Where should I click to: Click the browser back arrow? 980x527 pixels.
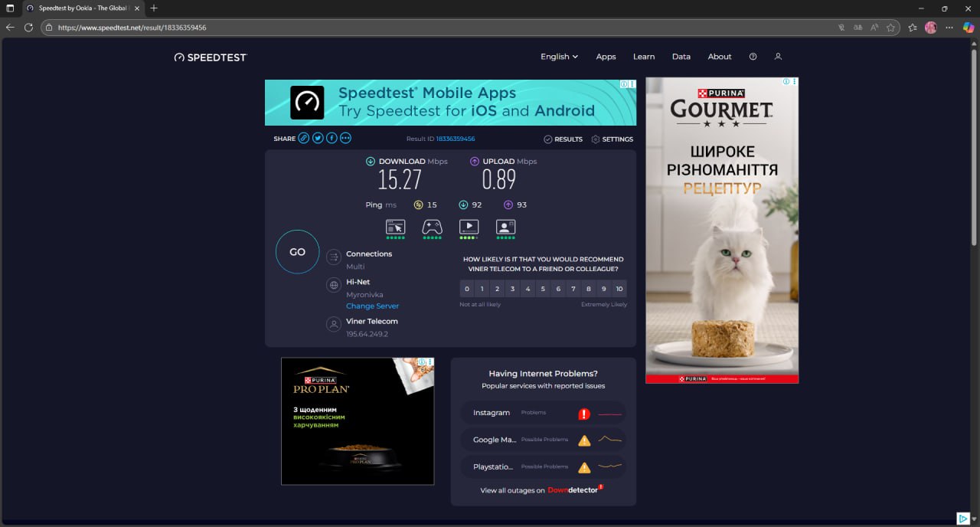coord(10,27)
